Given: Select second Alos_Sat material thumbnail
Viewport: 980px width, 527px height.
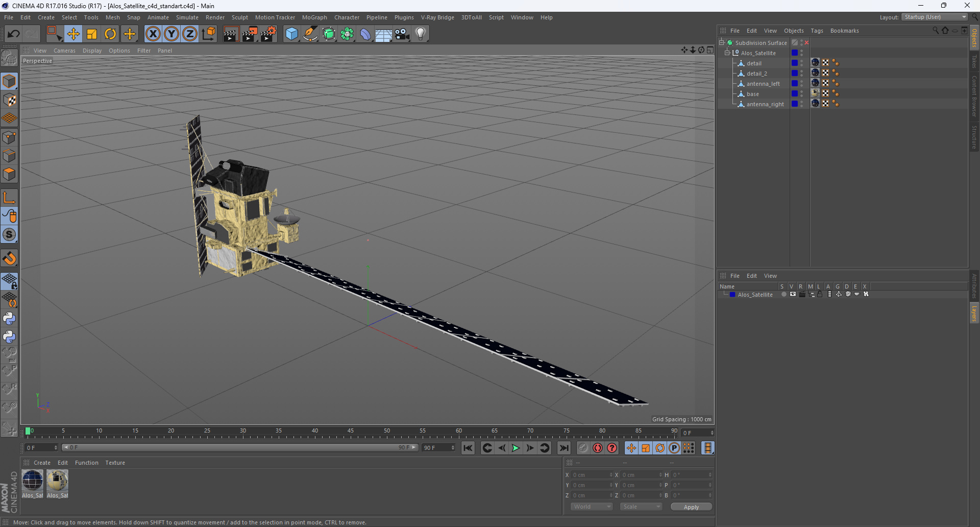Looking at the screenshot, I should [x=57, y=481].
